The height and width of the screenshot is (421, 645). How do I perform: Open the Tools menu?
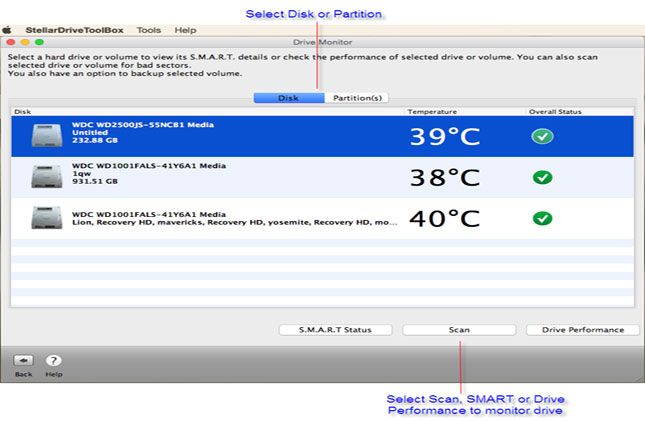click(148, 30)
